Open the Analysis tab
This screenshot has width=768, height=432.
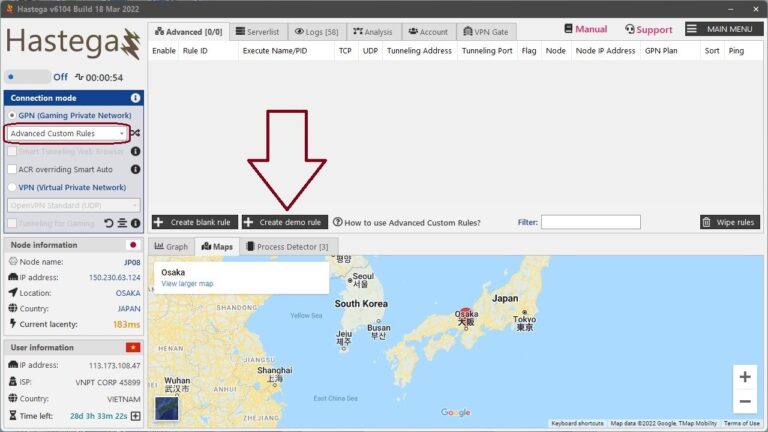click(x=373, y=32)
